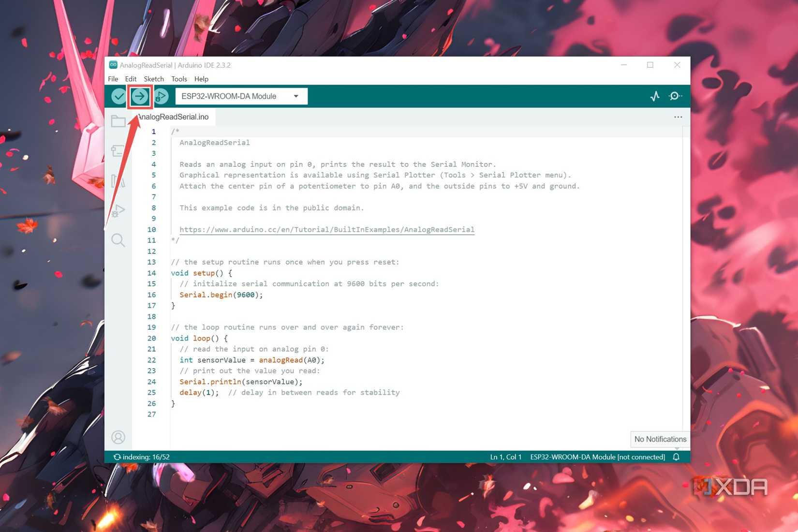Open the Sketchbook folder in the sidebar
This screenshot has width=798, height=532.
(x=118, y=121)
